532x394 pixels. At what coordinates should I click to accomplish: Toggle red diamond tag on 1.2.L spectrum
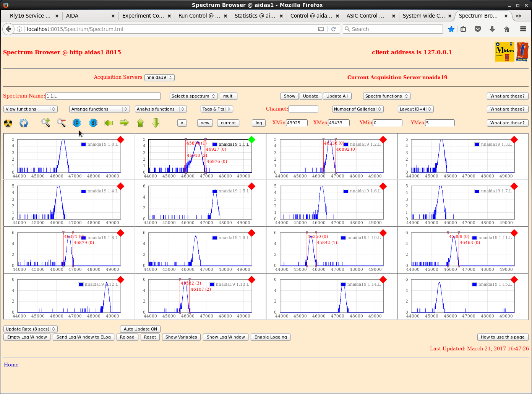point(383,140)
